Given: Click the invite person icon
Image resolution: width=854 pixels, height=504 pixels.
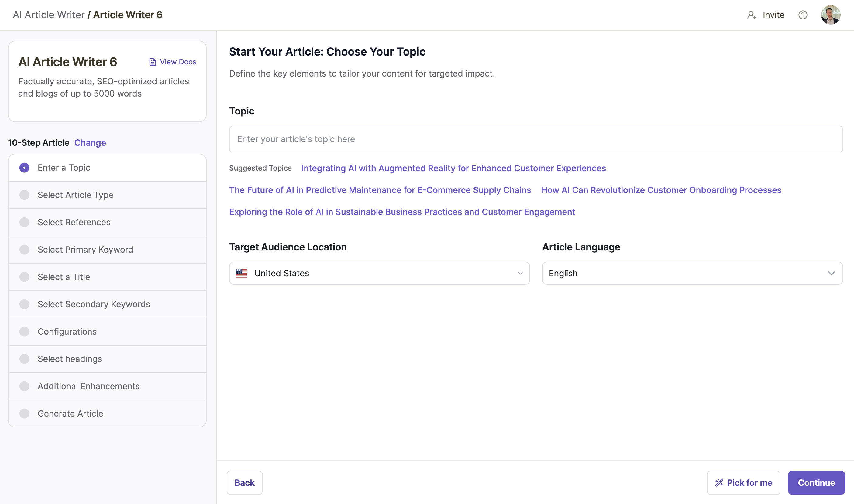Looking at the screenshot, I should click(x=751, y=15).
